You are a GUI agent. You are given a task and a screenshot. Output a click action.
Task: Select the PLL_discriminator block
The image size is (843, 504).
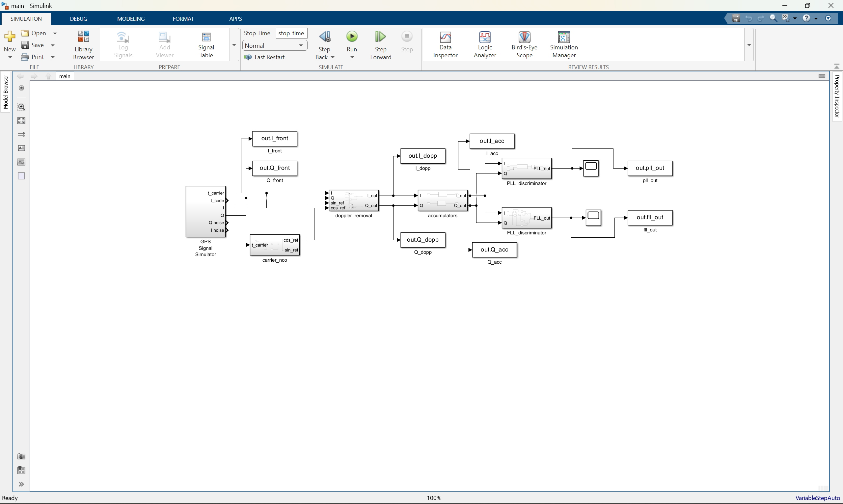pyautogui.click(x=527, y=169)
